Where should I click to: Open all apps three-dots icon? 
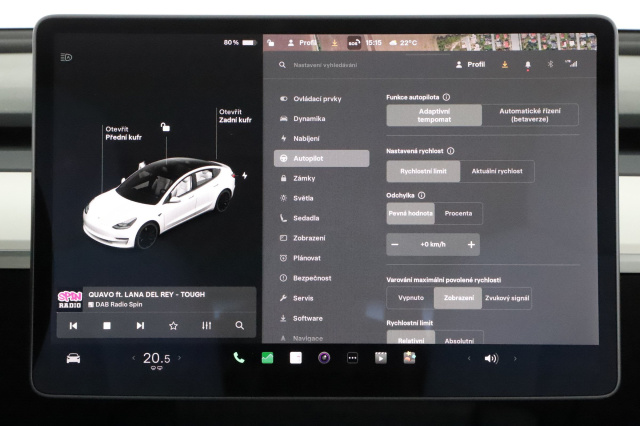click(x=352, y=358)
